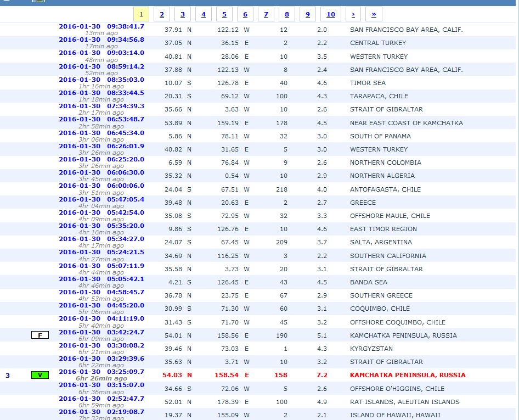Image resolution: width=519 pixels, height=420 pixels.
Task: Click the 'TARAPACA, CHILE' region text
Action: (379, 97)
